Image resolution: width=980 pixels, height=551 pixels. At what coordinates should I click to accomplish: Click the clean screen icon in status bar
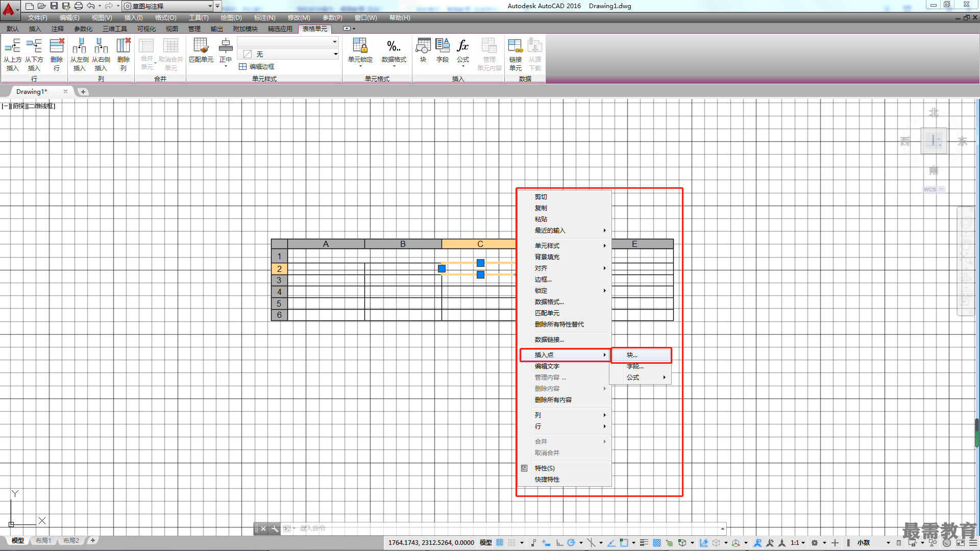click(961, 543)
